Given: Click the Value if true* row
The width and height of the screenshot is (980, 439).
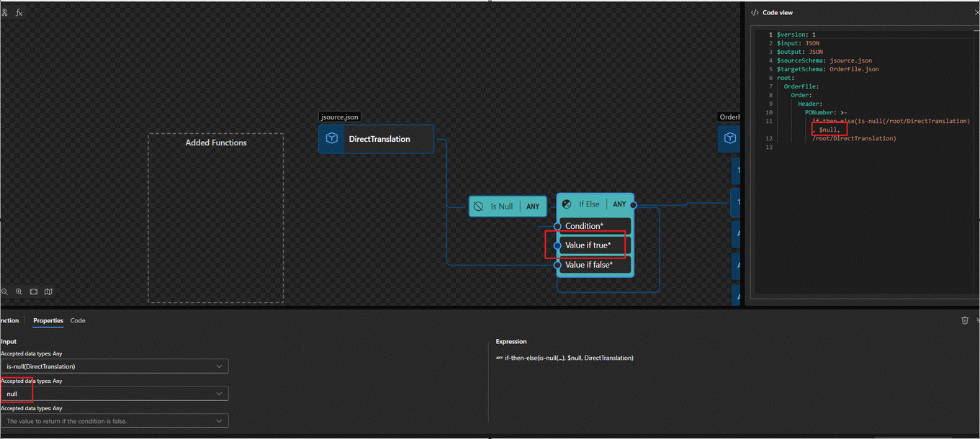Looking at the screenshot, I should [x=595, y=245].
